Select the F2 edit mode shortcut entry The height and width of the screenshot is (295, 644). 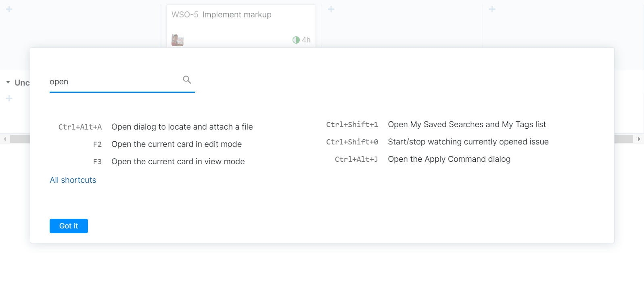(x=176, y=144)
